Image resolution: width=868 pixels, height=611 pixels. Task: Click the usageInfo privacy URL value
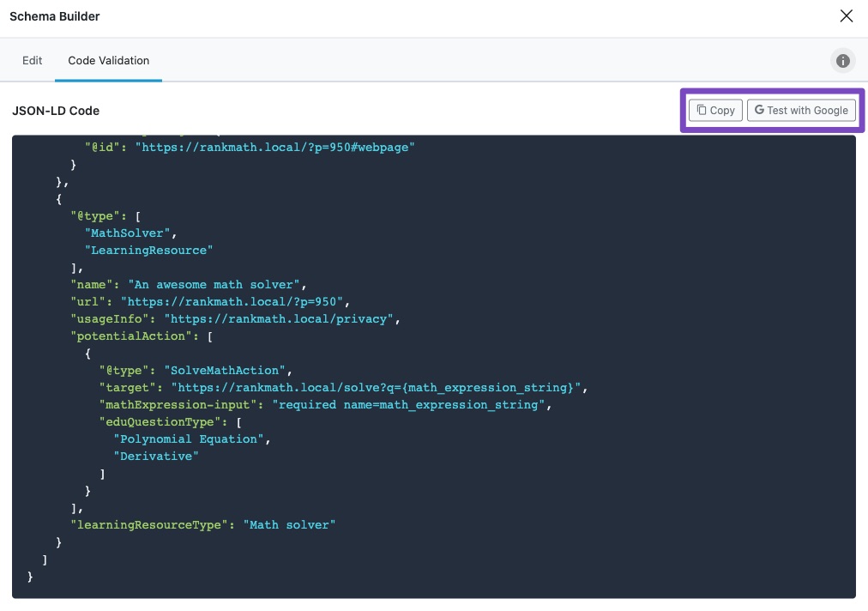(279, 319)
